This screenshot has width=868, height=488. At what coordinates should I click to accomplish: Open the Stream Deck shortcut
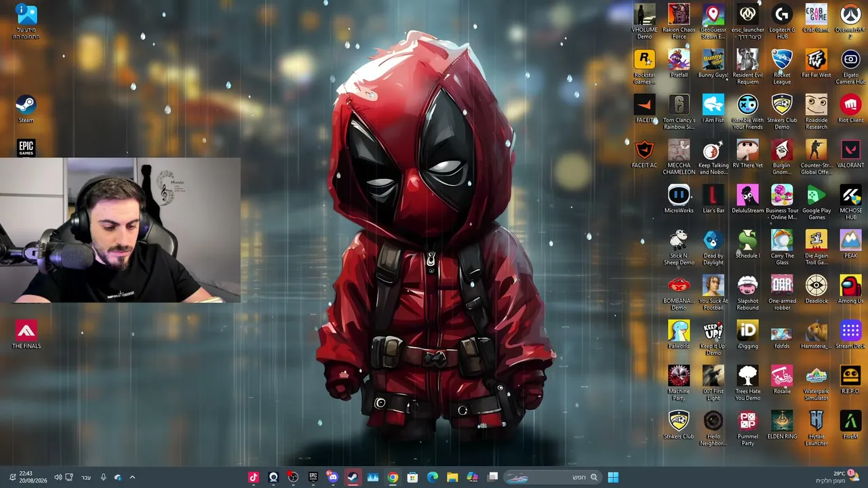tap(850, 335)
